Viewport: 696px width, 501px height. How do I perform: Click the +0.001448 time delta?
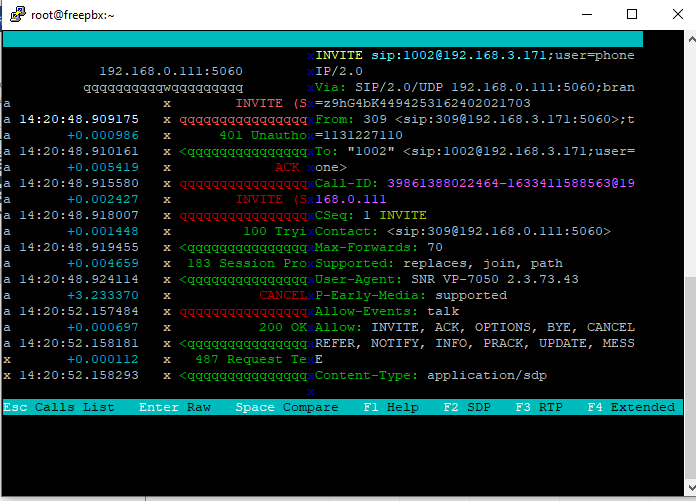tap(103, 231)
